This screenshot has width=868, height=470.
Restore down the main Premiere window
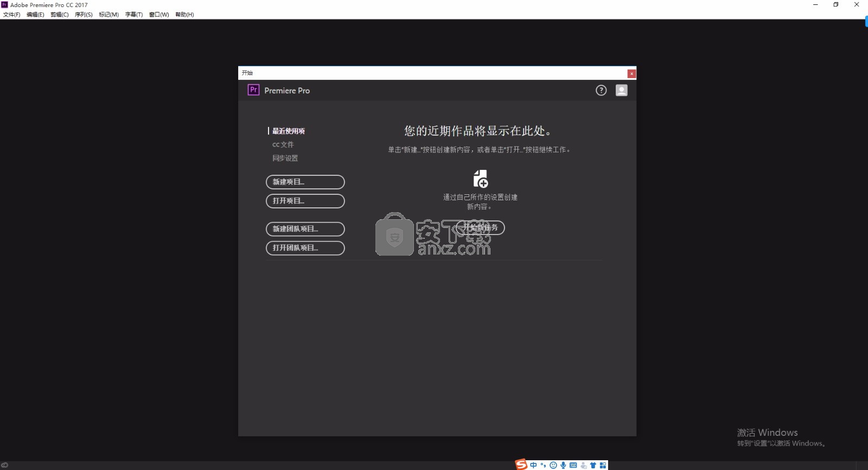(836, 4)
